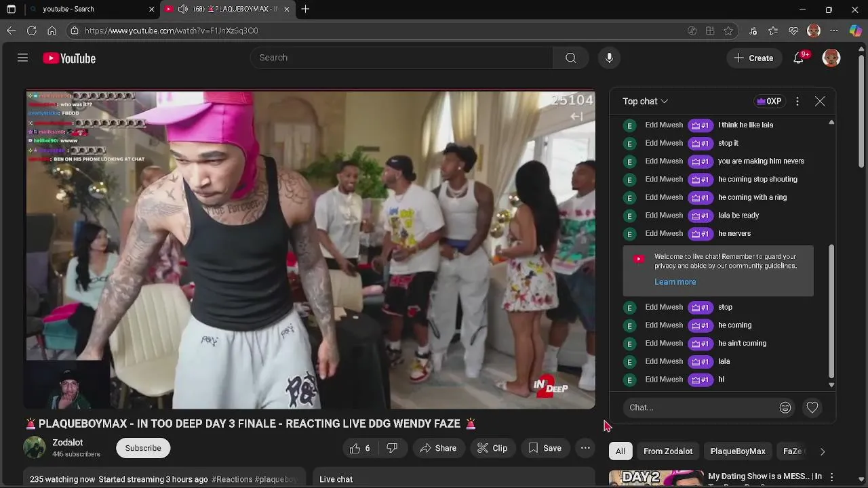Open browser split screen icon
Image resolution: width=868 pixels, height=488 pixels.
coord(710,30)
